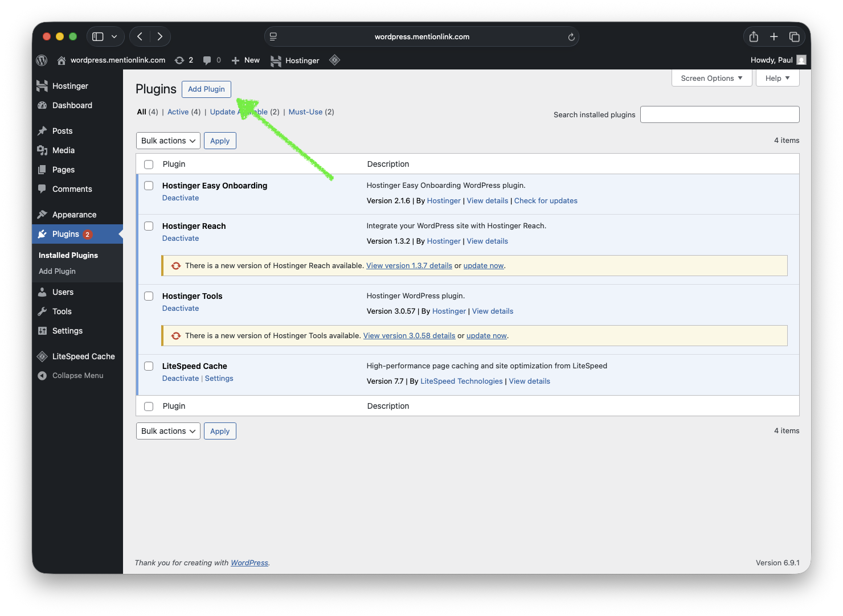
Task: Check the LiteSpeed Cache plugin checkbox
Action: [149, 366]
